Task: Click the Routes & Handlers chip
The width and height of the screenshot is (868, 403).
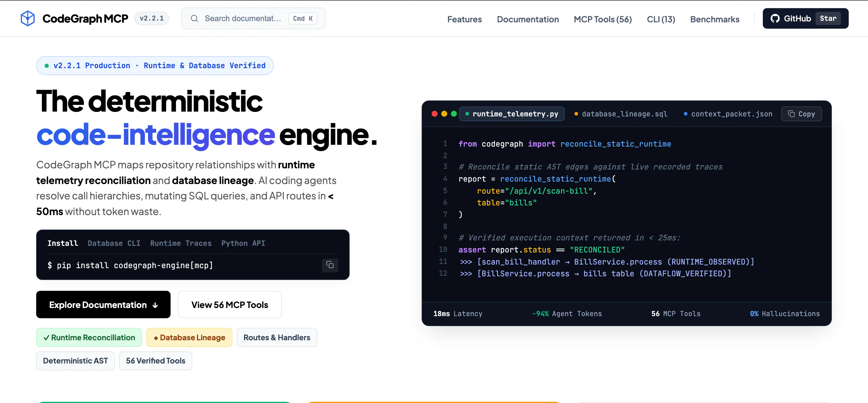Action: 277,337
